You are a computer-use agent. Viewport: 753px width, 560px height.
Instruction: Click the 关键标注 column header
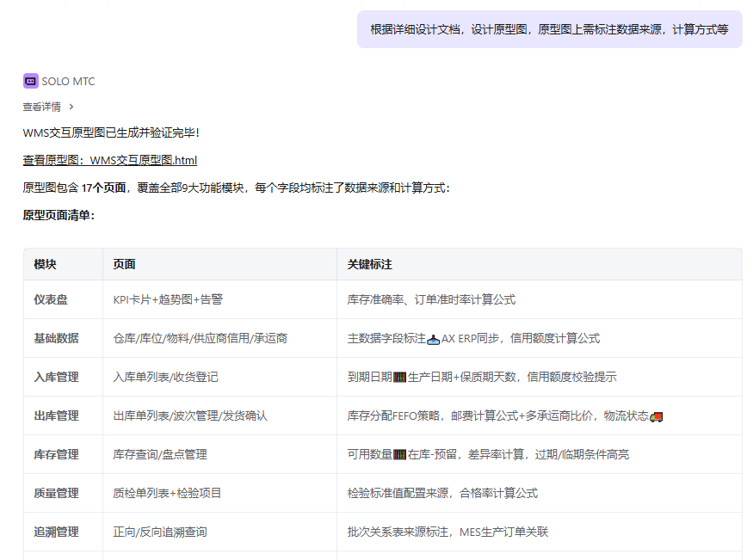coord(369,265)
